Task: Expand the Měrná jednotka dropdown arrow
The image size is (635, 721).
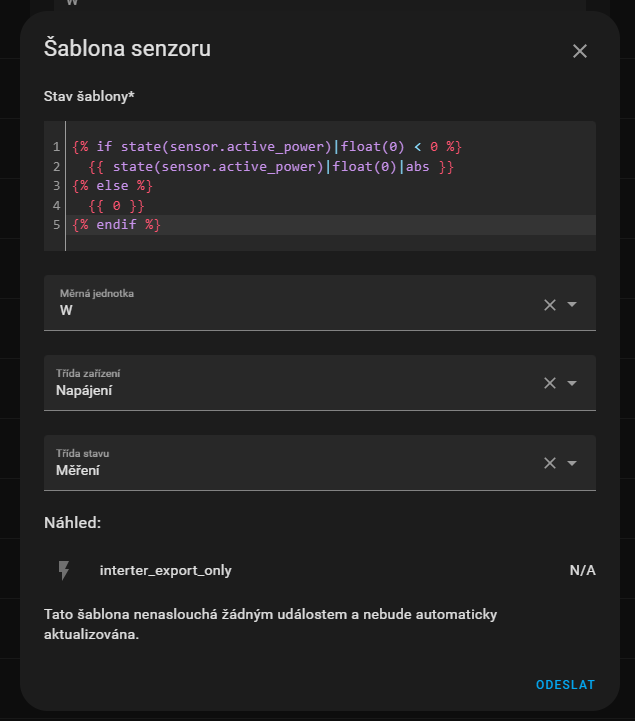Action: tap(572, 304)
